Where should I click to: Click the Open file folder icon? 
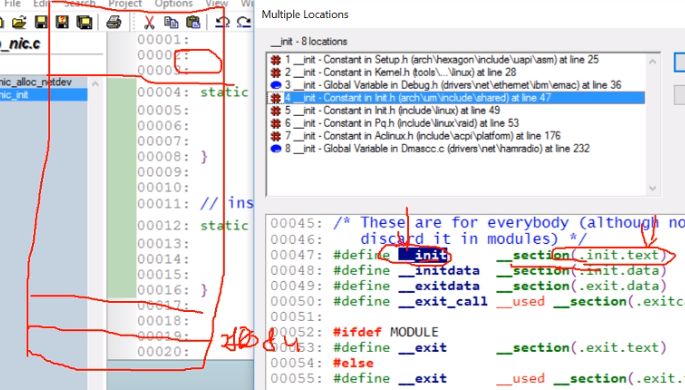tap(19, 22)
